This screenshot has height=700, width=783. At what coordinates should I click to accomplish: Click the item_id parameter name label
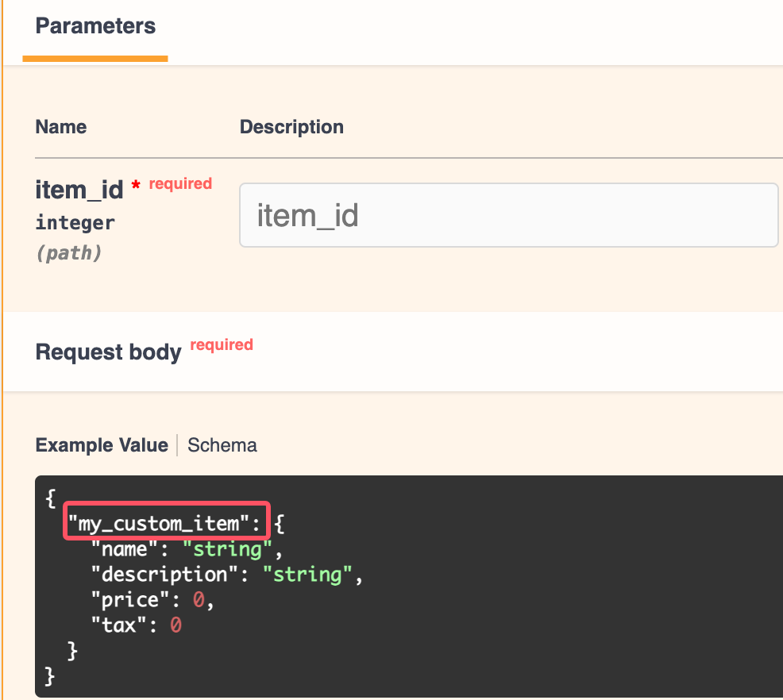click(79, 190)
